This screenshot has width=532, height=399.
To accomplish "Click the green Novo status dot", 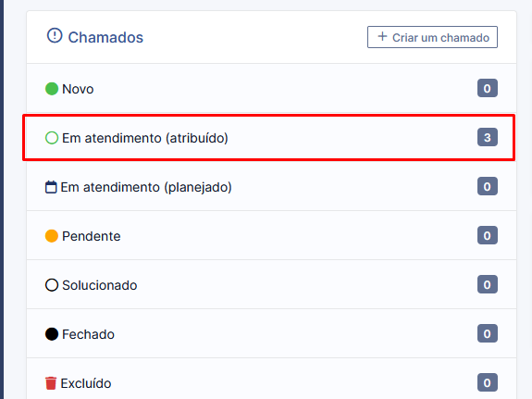I will tap(52, 89).
